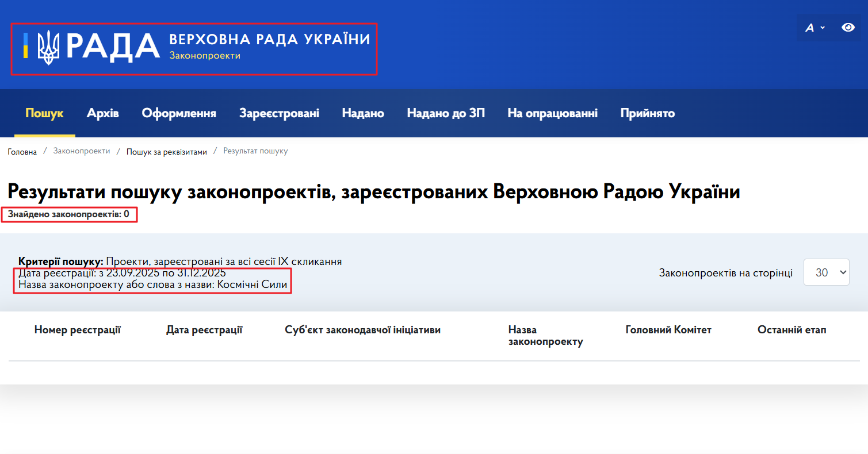The width and height of the screenshot is (868, 454).
Task: Open the Надано до ЗП section
Action: click(x=446, y=113)
